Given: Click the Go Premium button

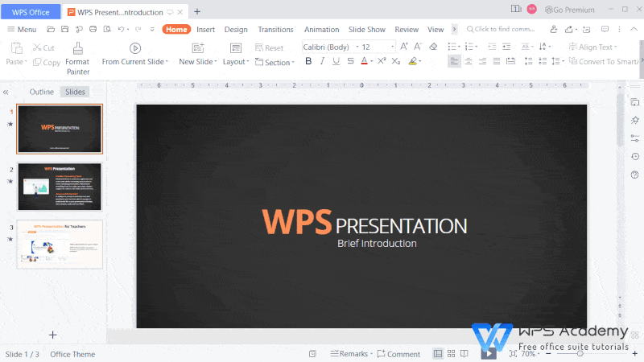Looking at the screenshot, I should click(570, 10).
